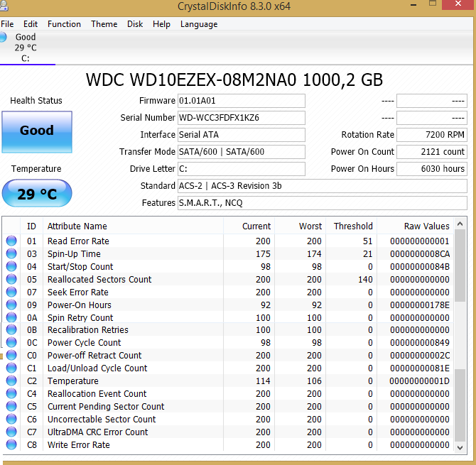Maximize the CrystalDiskInfo window
Image resolution: width=476 pixels, height=465 pixels.
pyautogui.click(x=433, y=4)
